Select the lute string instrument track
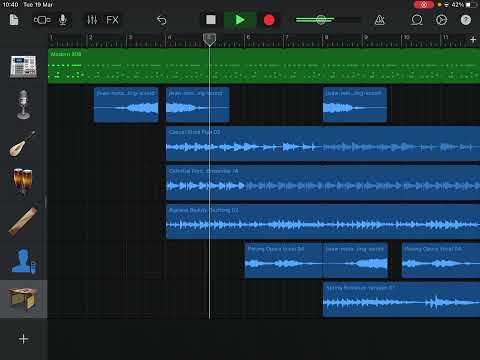 point(23,144)
